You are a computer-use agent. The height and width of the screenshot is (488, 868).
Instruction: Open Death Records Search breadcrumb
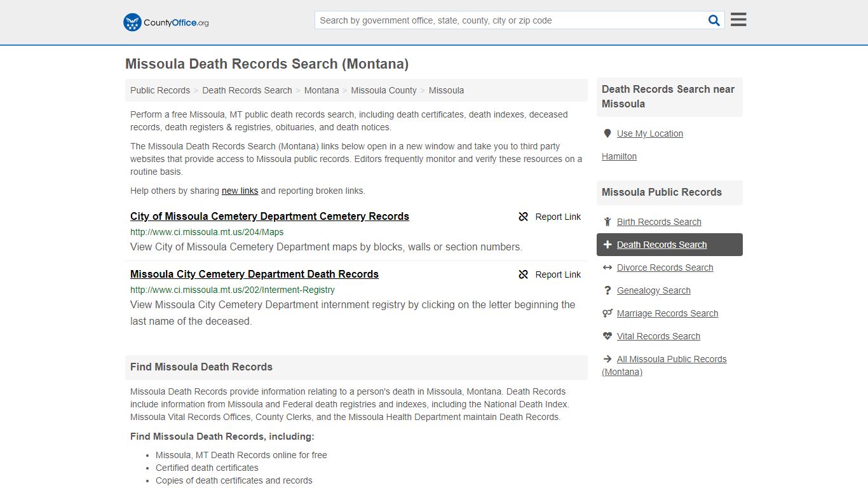247,90
